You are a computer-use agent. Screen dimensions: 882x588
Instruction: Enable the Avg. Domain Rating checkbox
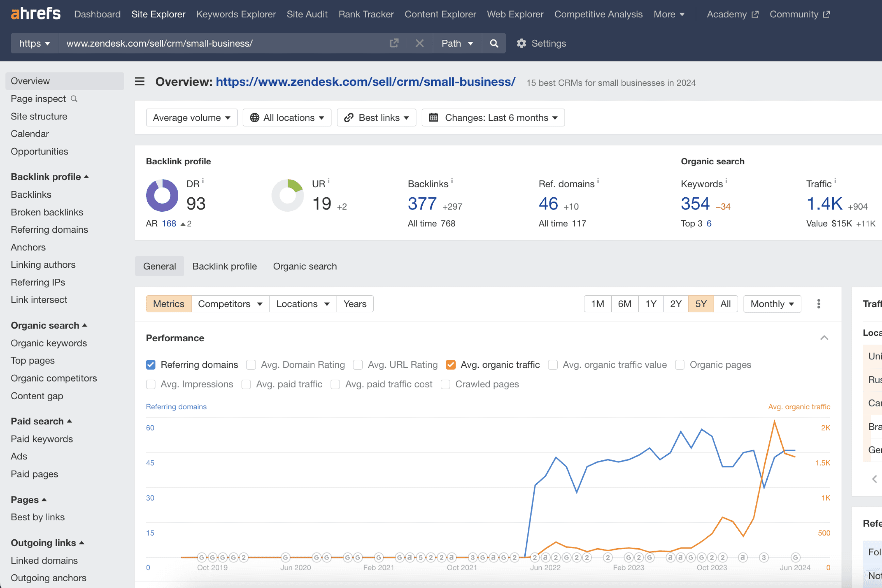point(250,364)
